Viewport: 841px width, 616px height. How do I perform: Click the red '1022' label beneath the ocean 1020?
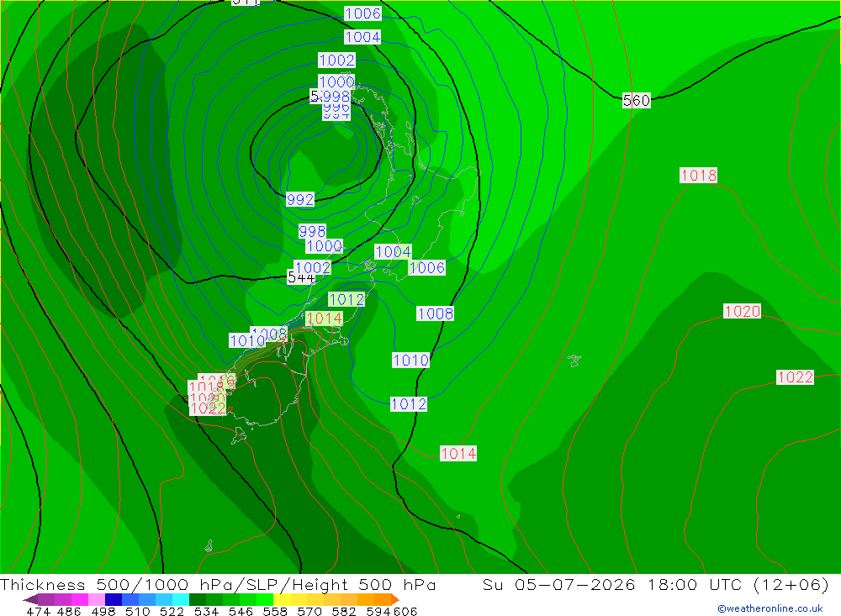[x=796, y=376]
